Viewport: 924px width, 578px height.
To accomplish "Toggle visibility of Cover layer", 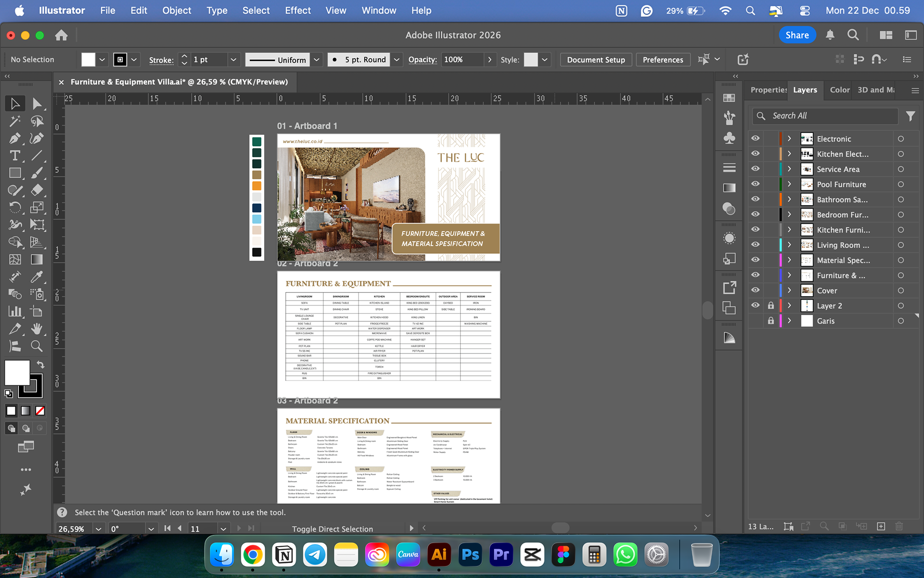I will pos(756,290).
